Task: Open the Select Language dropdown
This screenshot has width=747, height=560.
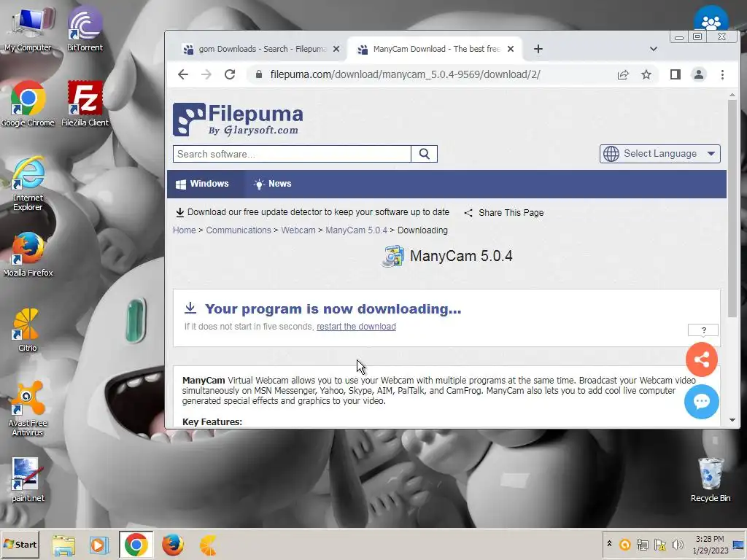Action: click(659, 154)
